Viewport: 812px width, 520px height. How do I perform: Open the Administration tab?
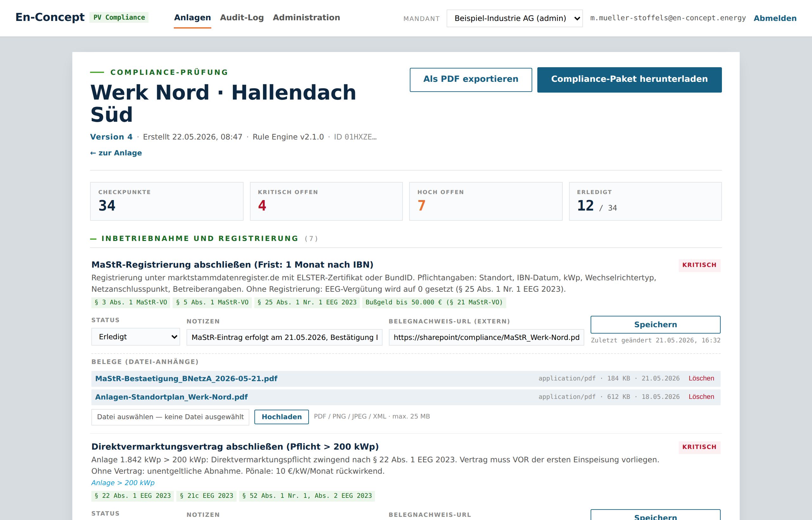306,17
